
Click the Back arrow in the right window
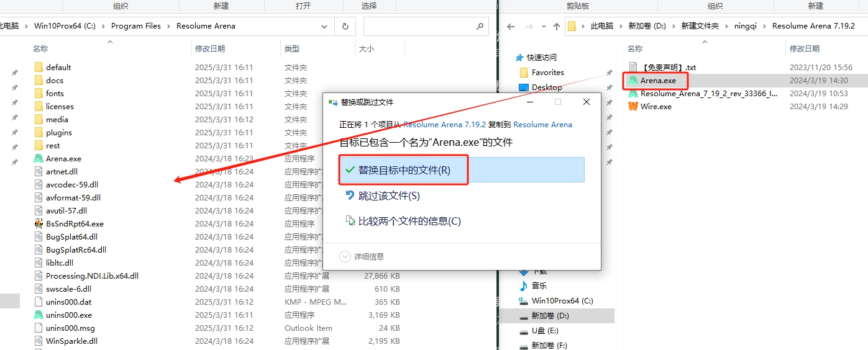point(511,26)
